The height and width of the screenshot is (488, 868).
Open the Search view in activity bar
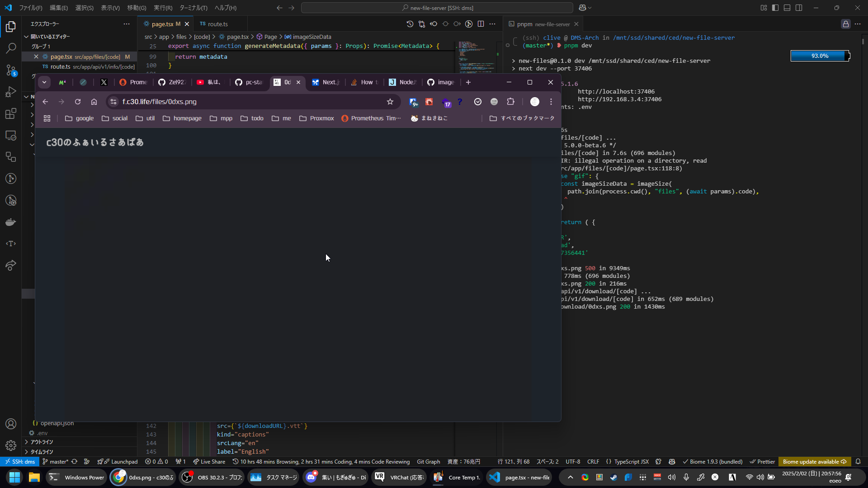11,48
